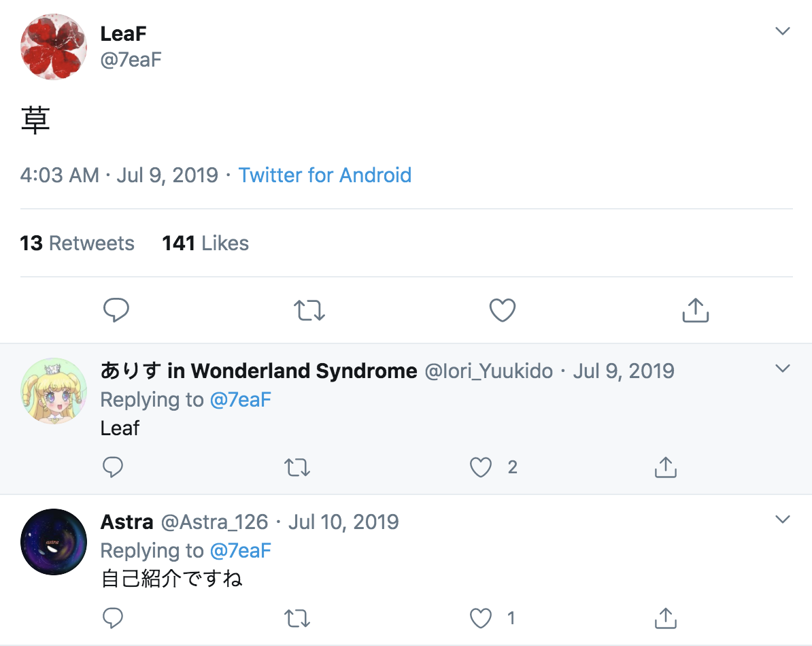Expand options for ありす's reply

(783, 369)
